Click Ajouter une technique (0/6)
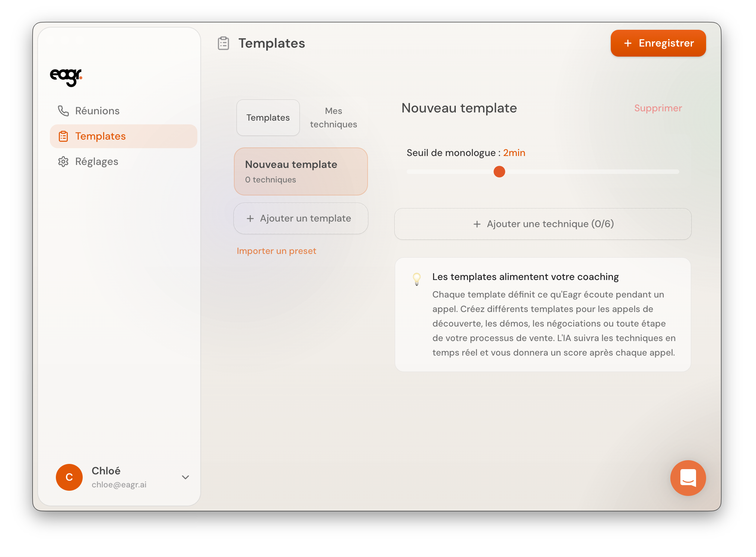The image size is (756, 557). pos(543,224)
